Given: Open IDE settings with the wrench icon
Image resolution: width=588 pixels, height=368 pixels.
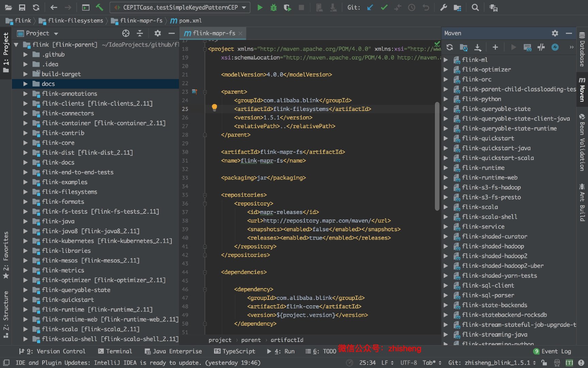Looking at the screenshot, I should (x=443, y=7).
